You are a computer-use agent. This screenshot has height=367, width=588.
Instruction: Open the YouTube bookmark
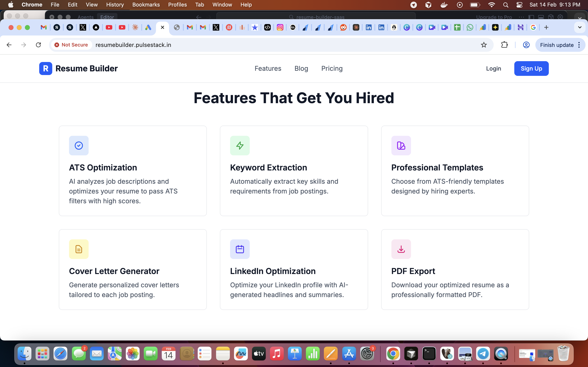(x=109, y=28)
